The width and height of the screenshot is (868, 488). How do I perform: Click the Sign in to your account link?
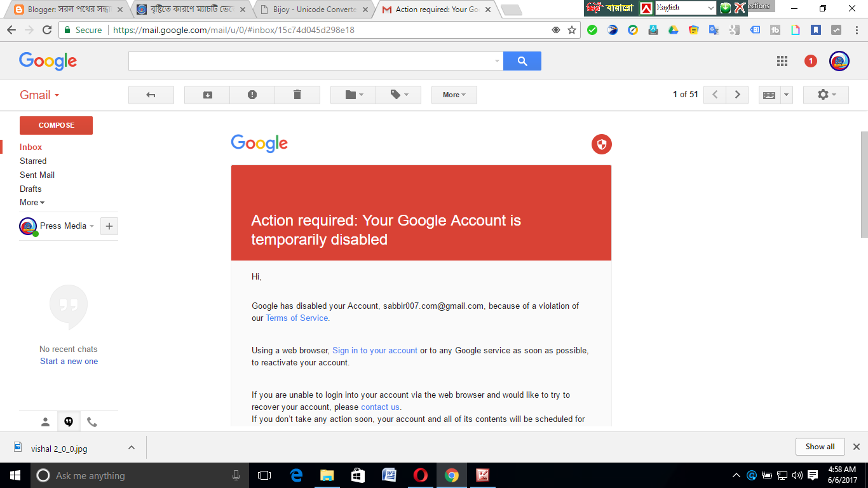coord(375,350)
